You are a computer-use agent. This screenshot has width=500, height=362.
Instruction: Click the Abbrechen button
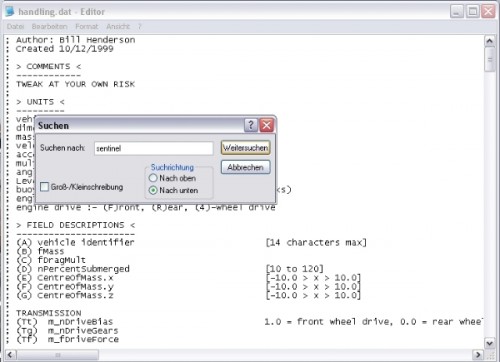[x=246, y=167]
